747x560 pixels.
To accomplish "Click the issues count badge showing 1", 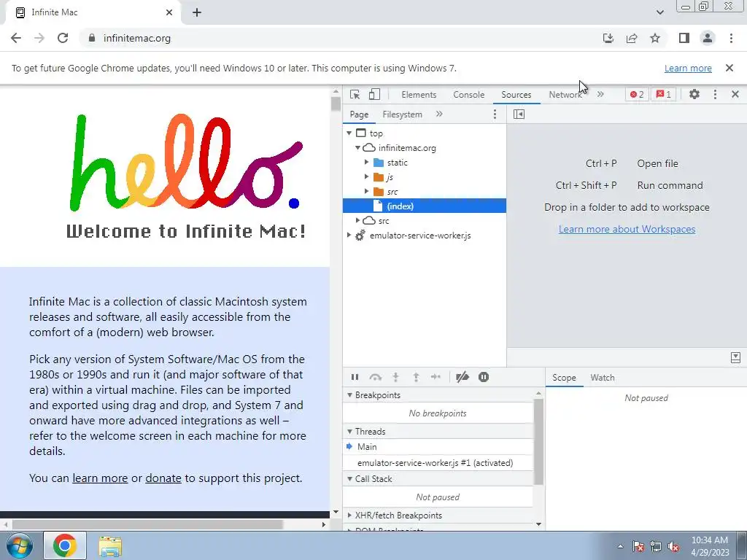I will 664,94.
